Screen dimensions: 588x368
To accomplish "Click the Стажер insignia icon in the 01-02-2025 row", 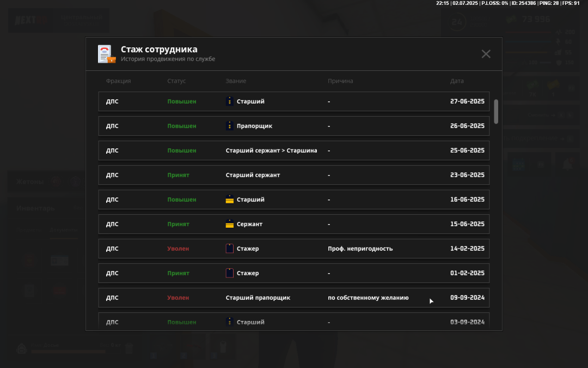I will pyautogui.click(x=230, y=273).
